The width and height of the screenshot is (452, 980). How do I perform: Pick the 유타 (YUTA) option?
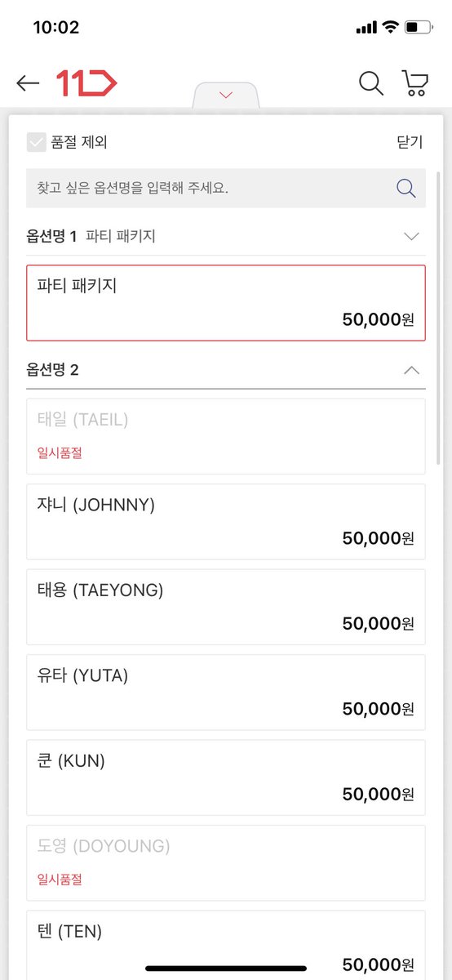tap(226, 692)
